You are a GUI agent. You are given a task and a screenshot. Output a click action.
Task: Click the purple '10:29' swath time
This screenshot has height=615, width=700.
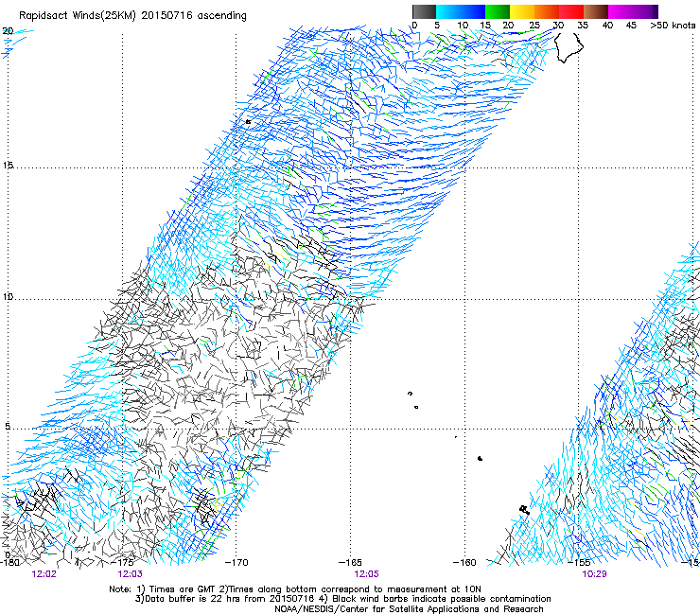(594, 574)
